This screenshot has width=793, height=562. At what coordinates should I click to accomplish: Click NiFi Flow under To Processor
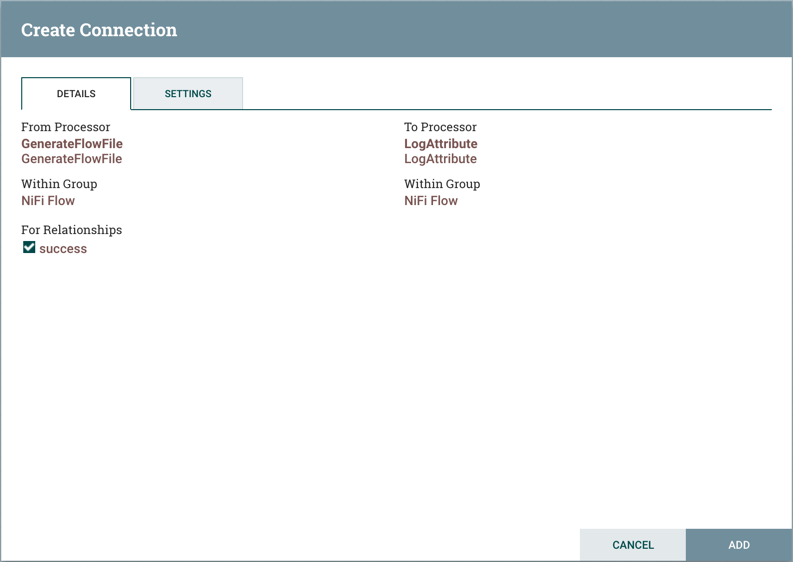click(431, 201)
